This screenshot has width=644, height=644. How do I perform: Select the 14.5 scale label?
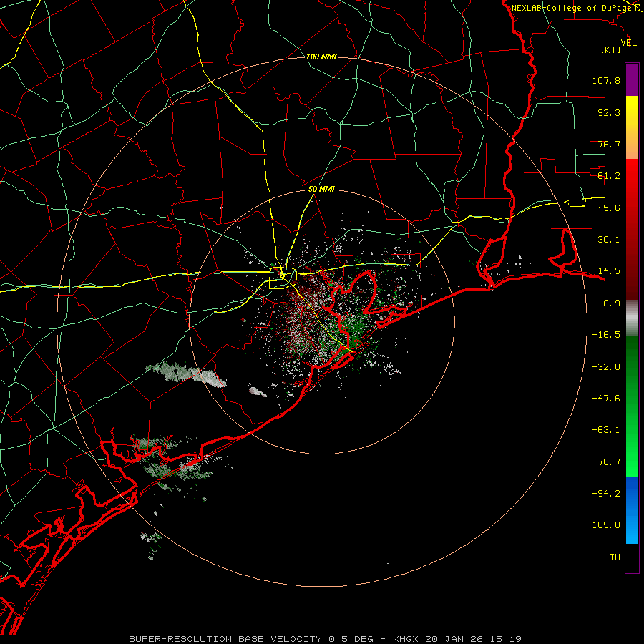click(x=609, y=271)
